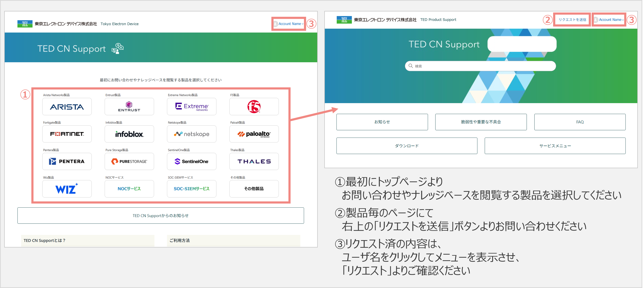Select the Entrust product logo tile

tap(129, 107)
